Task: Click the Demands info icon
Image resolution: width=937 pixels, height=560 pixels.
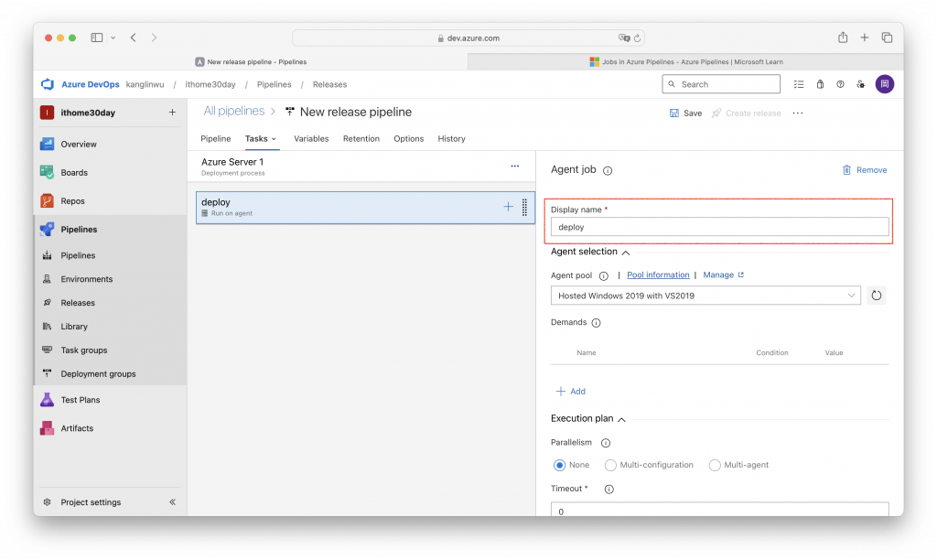Action: pos(596,323)
